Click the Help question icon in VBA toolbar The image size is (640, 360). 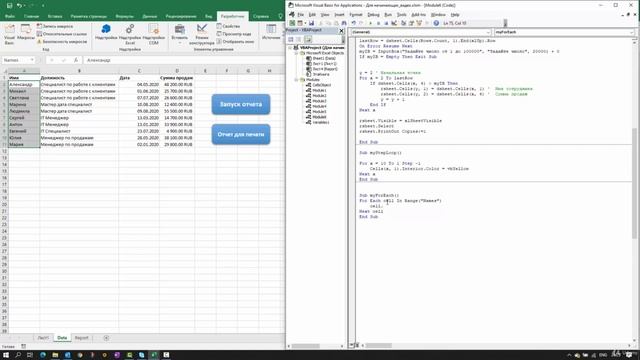coord(436,23)
